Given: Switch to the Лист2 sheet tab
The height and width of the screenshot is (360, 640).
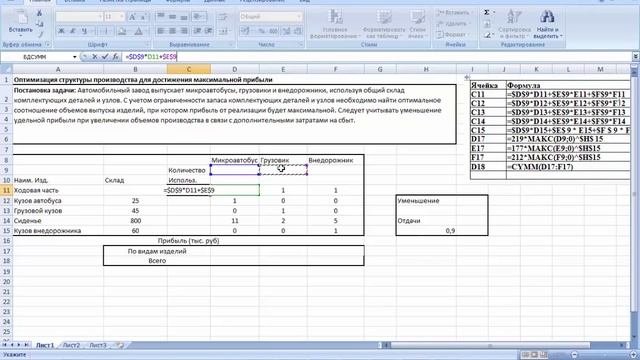Looking at the screenshot, I should pos(71,345).
